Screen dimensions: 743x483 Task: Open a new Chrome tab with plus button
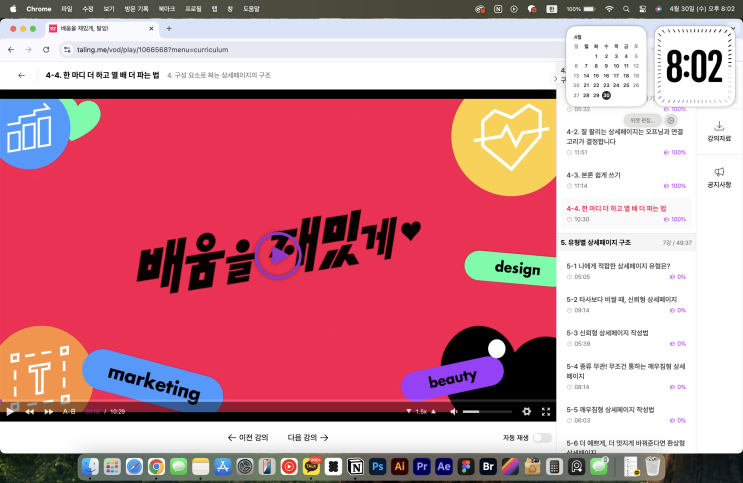point(169,28)
